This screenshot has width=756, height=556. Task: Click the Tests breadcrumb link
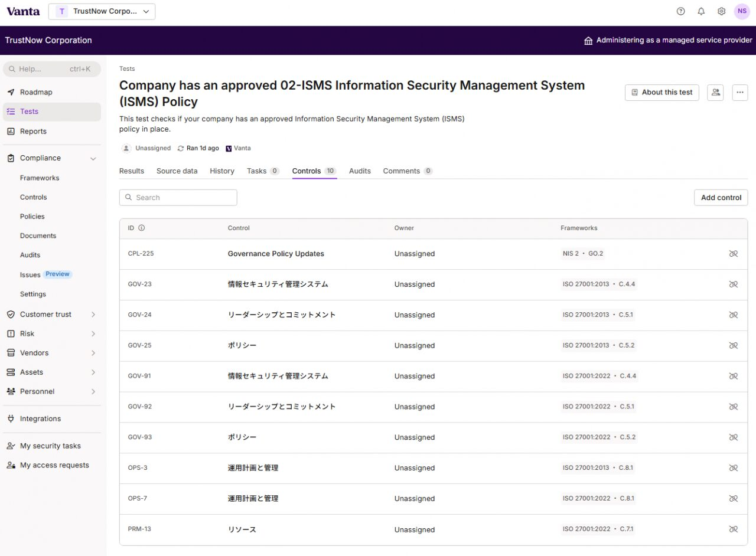pos(127,69)
